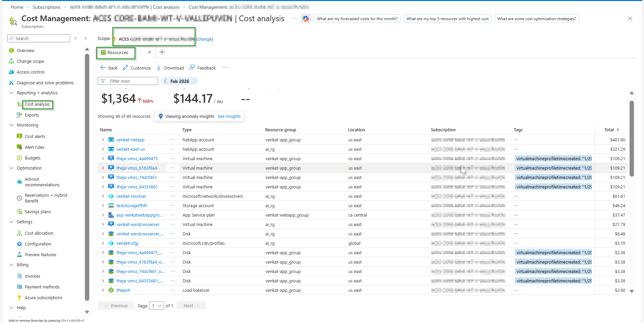Open Invoices in Billing section

(33, 276)
